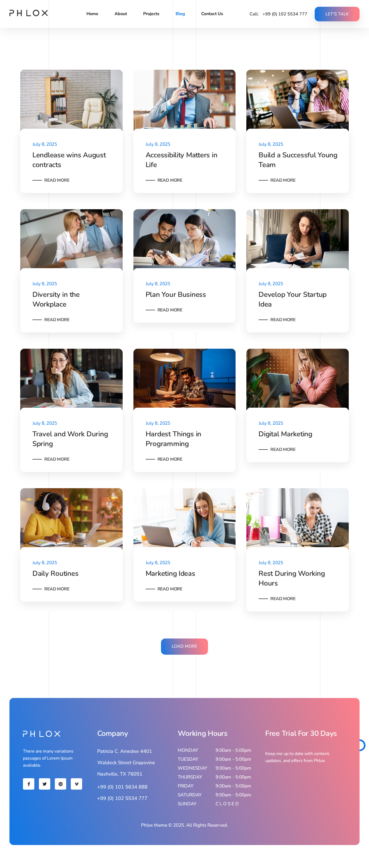Open the Blog menu item
Viewport: 369px width, 868px height.
180,14
